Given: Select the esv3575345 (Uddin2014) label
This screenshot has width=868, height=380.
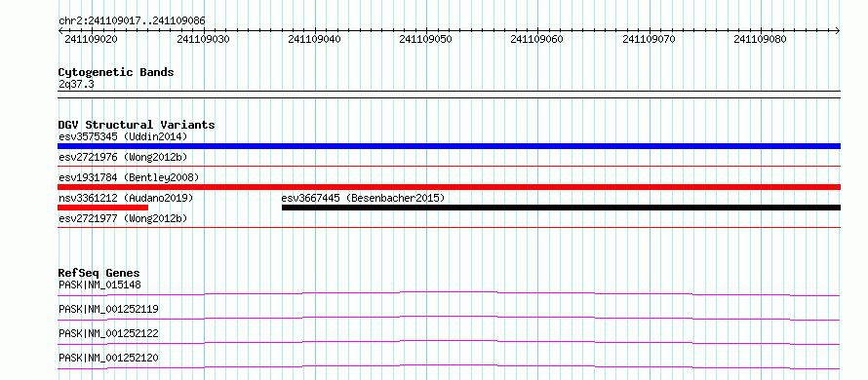Looking at the screenshot, I should pos(123,136).
